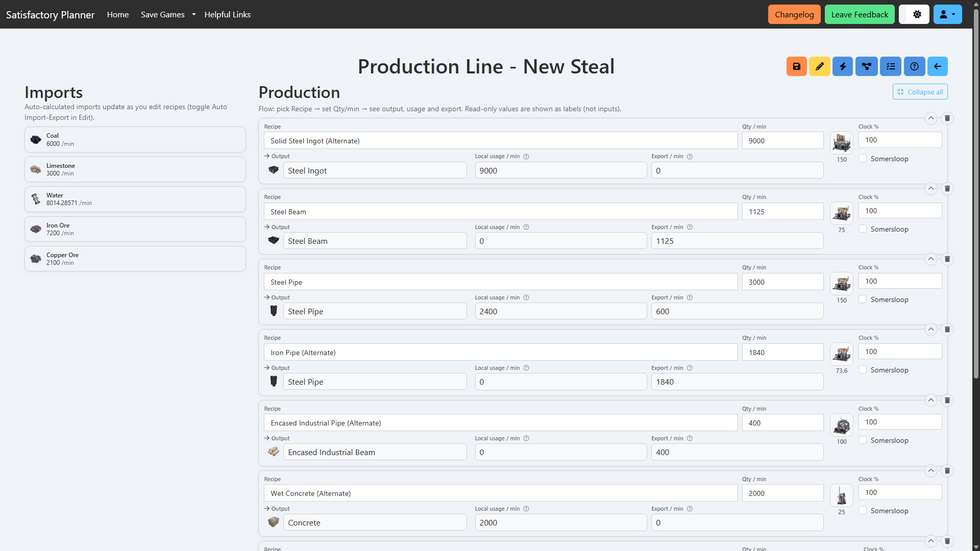Image resolution: width=980 pixels, height=551 pixels.
Task: Collapse the Solid Steel Ingot recipe row
Action: (932, 118)
